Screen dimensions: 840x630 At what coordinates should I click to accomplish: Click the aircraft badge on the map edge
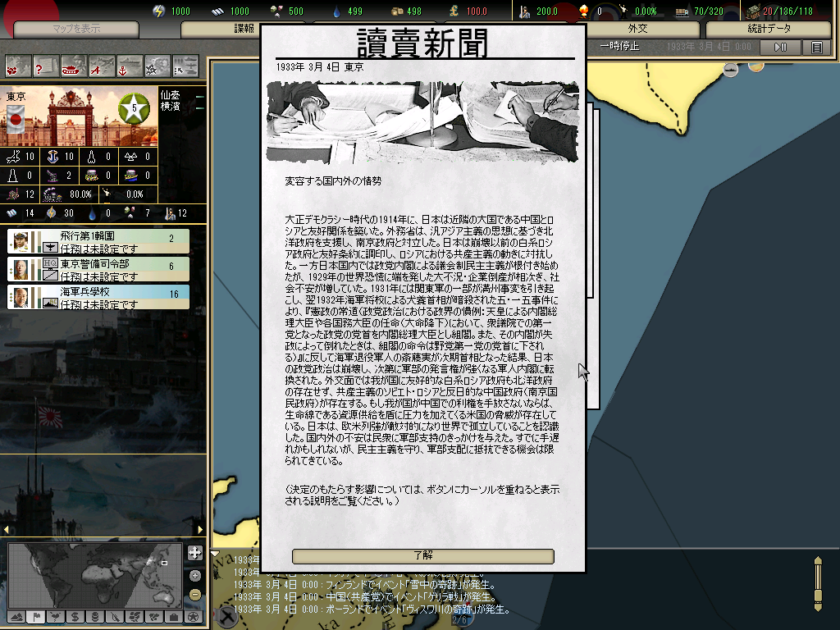pyautogui.click(x=227, y=617)
